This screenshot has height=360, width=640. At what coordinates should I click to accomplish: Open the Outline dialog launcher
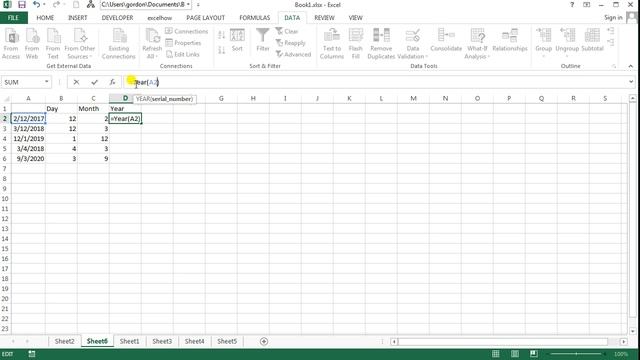[613, 66]
